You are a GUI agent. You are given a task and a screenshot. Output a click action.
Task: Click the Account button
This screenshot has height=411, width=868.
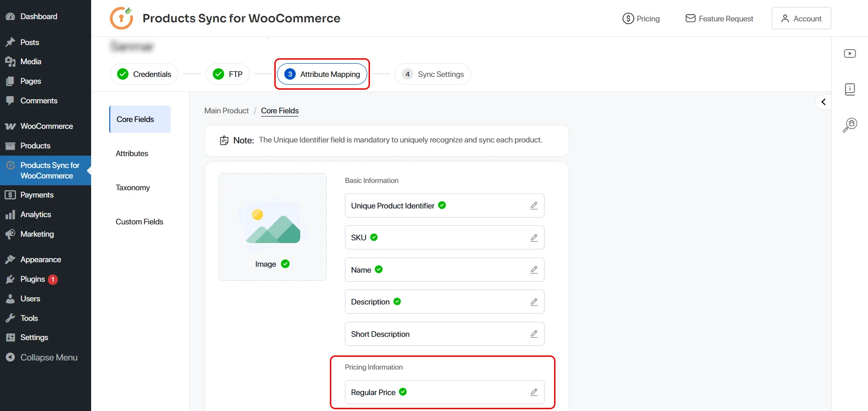pos(801,18)
